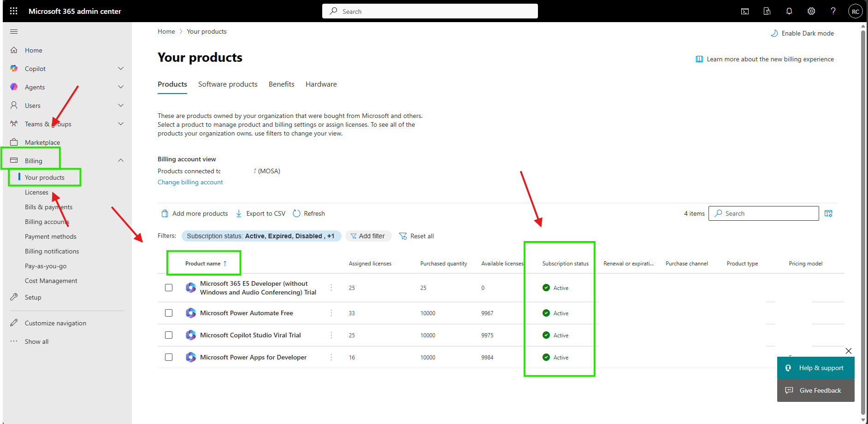
Task: Switch to the Software products tab
Action: 228,84
